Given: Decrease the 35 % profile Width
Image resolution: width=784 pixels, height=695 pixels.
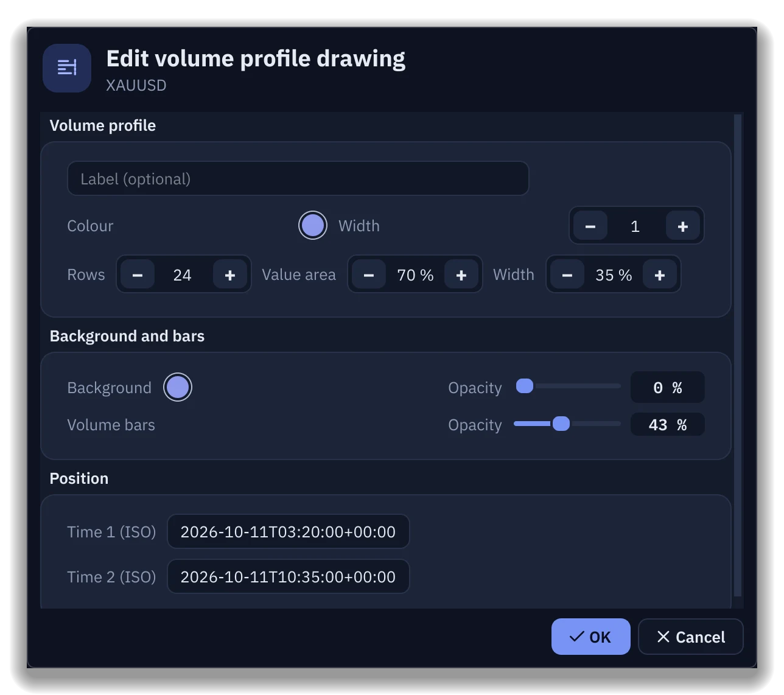Looking at the screenshot, I should click(567, 275).
